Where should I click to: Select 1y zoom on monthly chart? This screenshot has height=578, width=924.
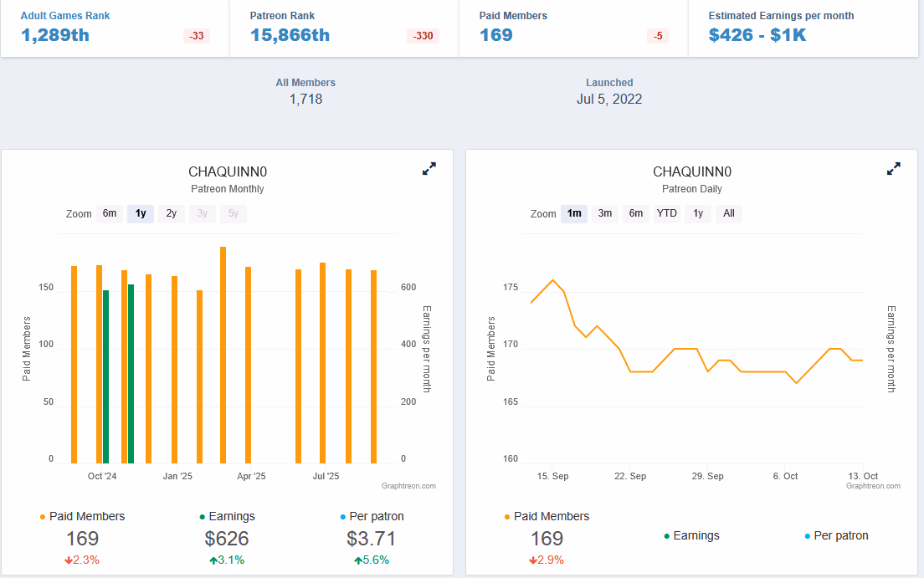point(141,213)
